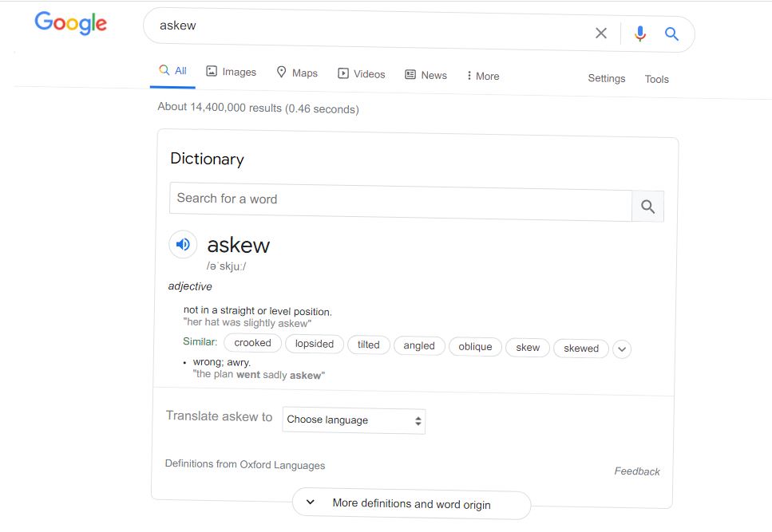This screenshot has height=532, width=772.
Task: Click the Feedback link
Action: [x=636, y=471]
